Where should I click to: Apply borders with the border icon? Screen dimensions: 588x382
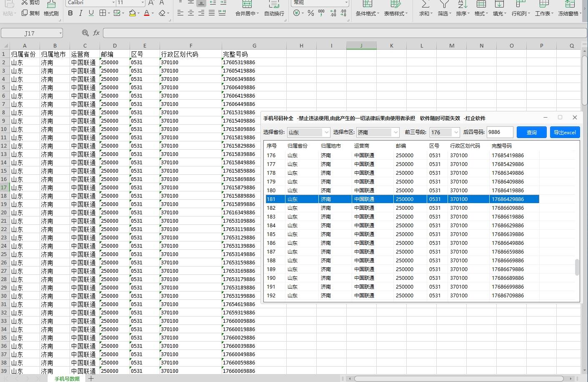point(103,13)
